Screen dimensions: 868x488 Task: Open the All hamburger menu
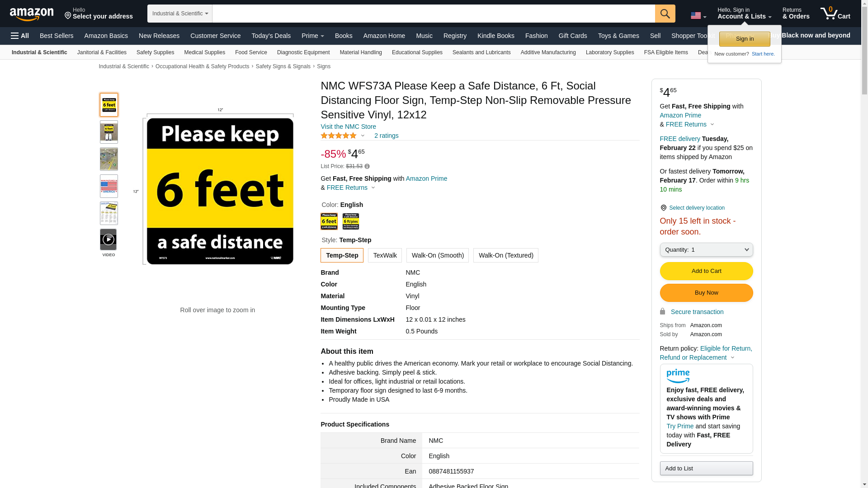[20, 36]
